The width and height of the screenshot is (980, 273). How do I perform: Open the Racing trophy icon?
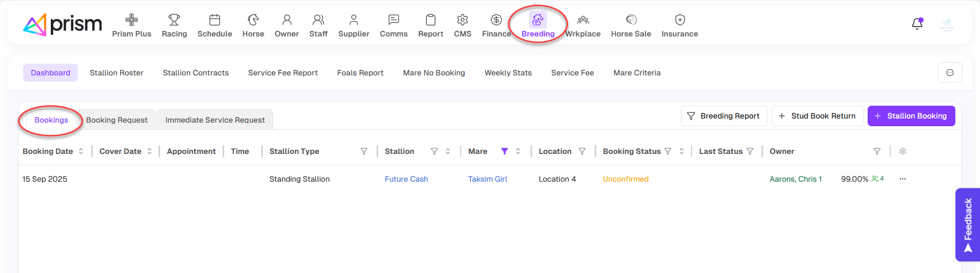[174, 20]
